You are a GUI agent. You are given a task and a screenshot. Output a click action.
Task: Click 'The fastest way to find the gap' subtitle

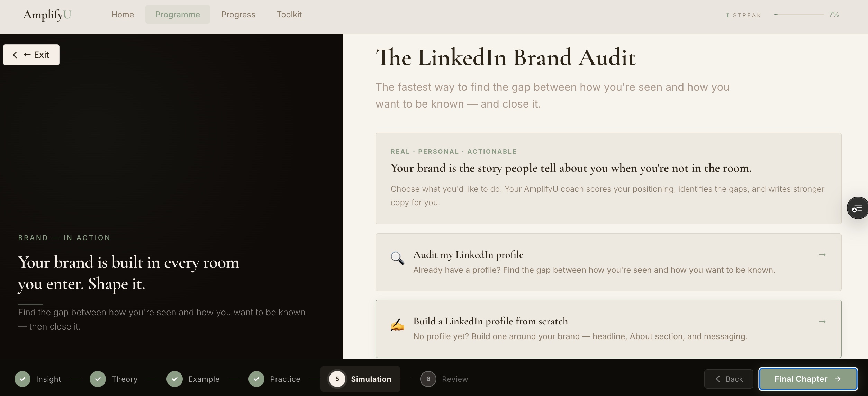point(552,95)
